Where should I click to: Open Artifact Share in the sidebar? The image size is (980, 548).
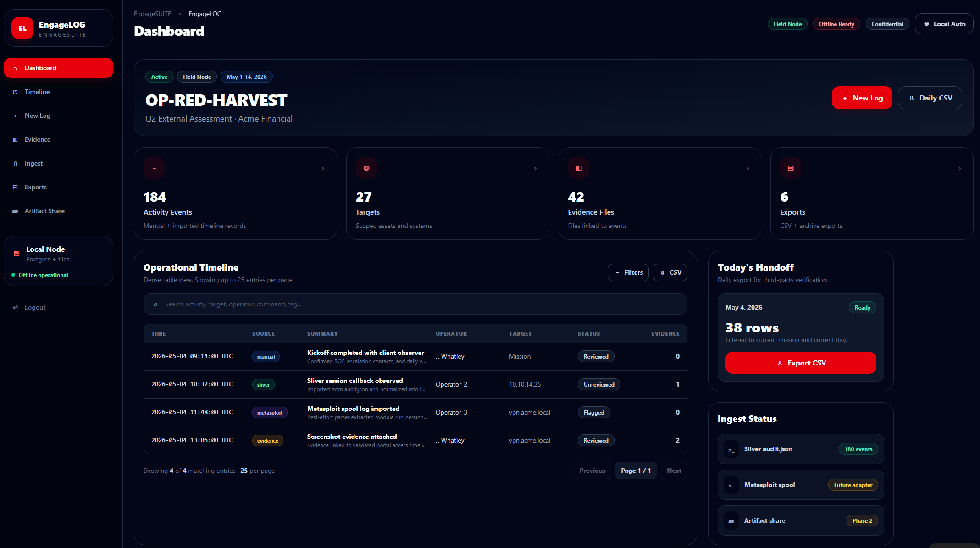[58, 211]
